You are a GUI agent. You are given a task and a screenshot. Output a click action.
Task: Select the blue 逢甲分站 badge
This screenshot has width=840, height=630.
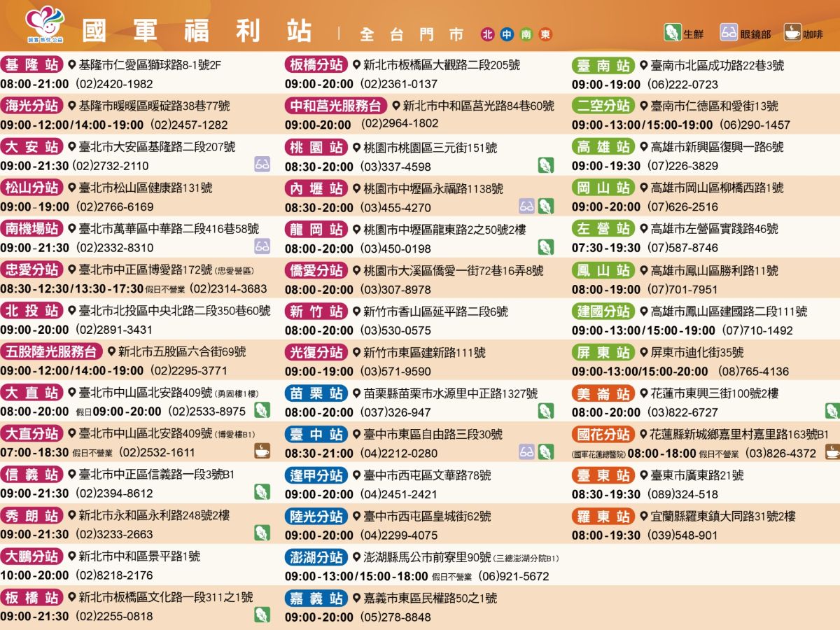point(316,475)
